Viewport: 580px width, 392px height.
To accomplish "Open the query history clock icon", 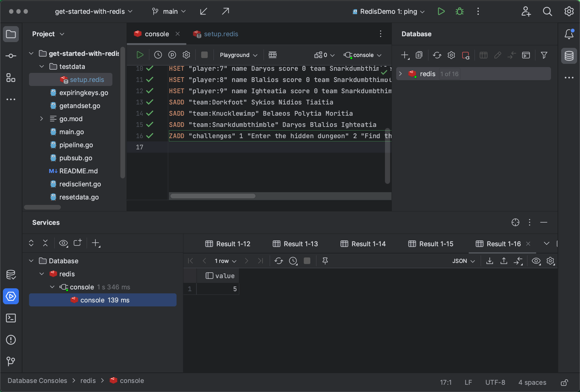I will coord(158,55).
